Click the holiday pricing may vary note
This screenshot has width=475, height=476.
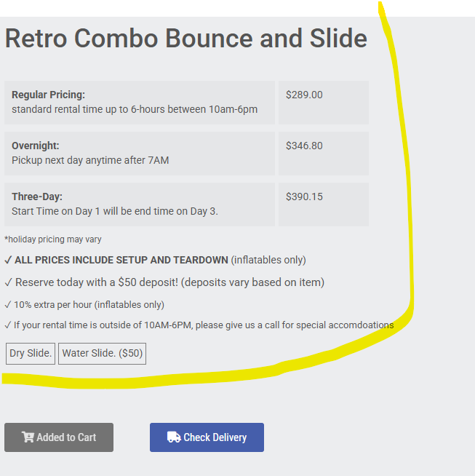coord(53,239)
